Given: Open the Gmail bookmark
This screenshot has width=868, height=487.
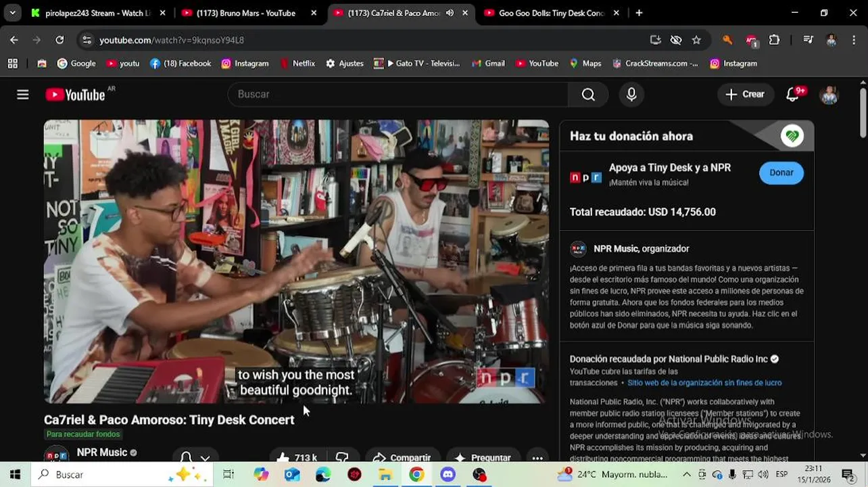Looking at the screenshot, I should click(x=488, y=64).
